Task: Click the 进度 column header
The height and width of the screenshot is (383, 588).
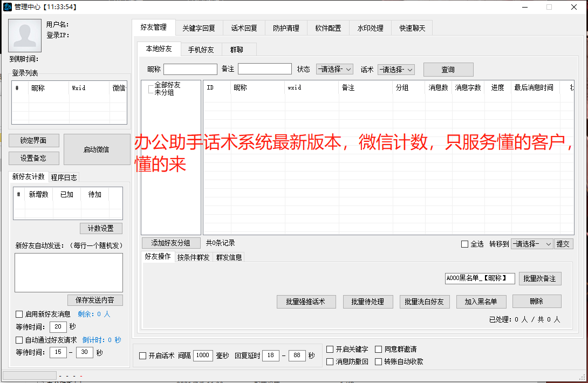Action: 497,87
